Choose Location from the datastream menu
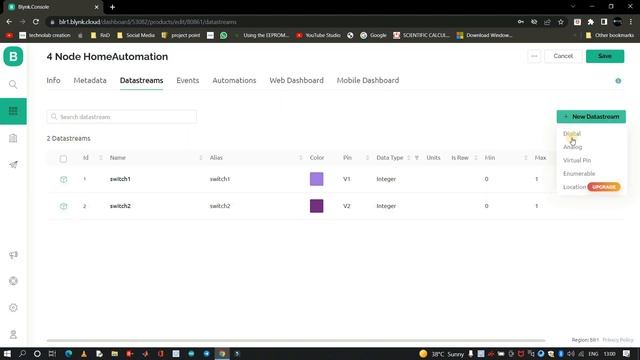This screenshot has width=640, height=360. pos(574,187)
